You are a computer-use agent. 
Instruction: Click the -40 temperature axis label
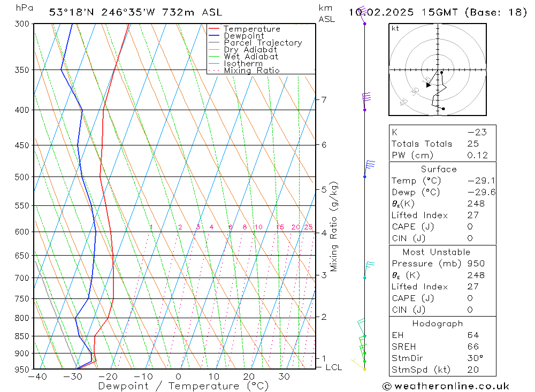[37, 376]
